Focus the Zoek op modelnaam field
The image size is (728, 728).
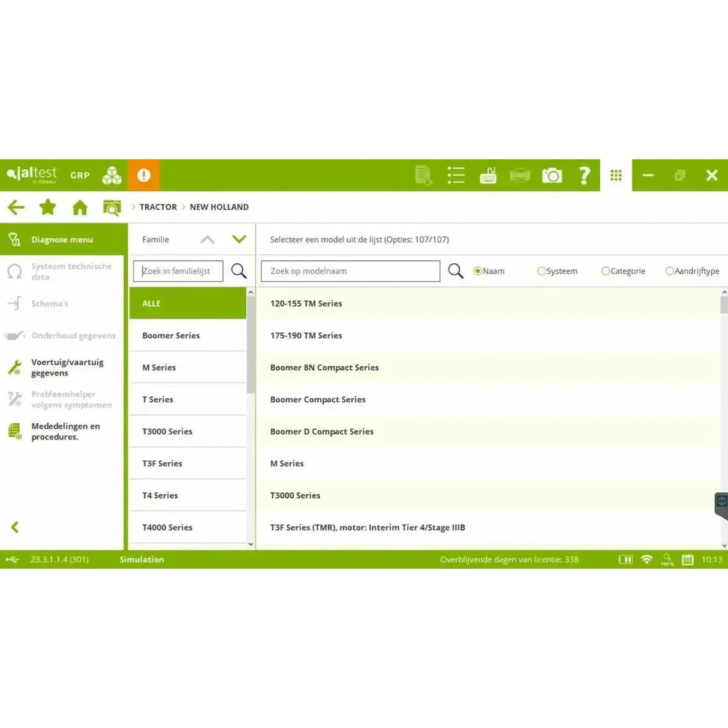[351, 271]
